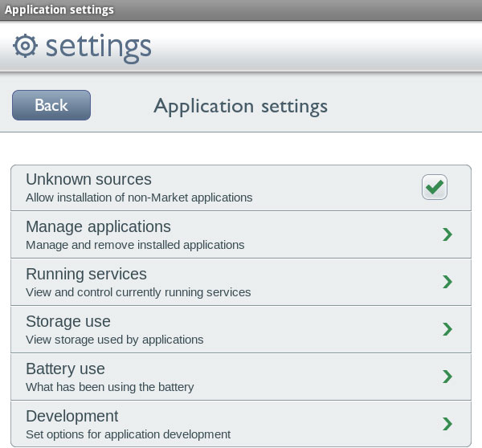This screenshot has height=448, width=482.
Task: Click the Application settings page heading
Action: pyautogui.click(x=240, y=106)
